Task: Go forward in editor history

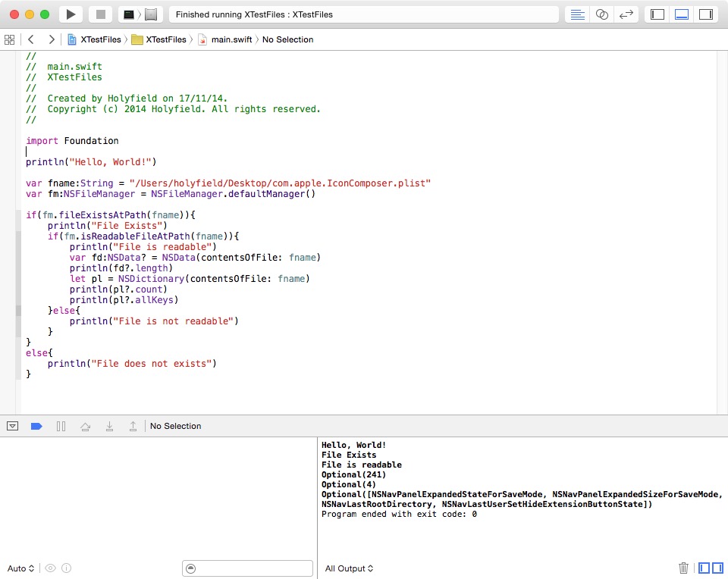Action: pyautogui.click(x=52, y=39)
